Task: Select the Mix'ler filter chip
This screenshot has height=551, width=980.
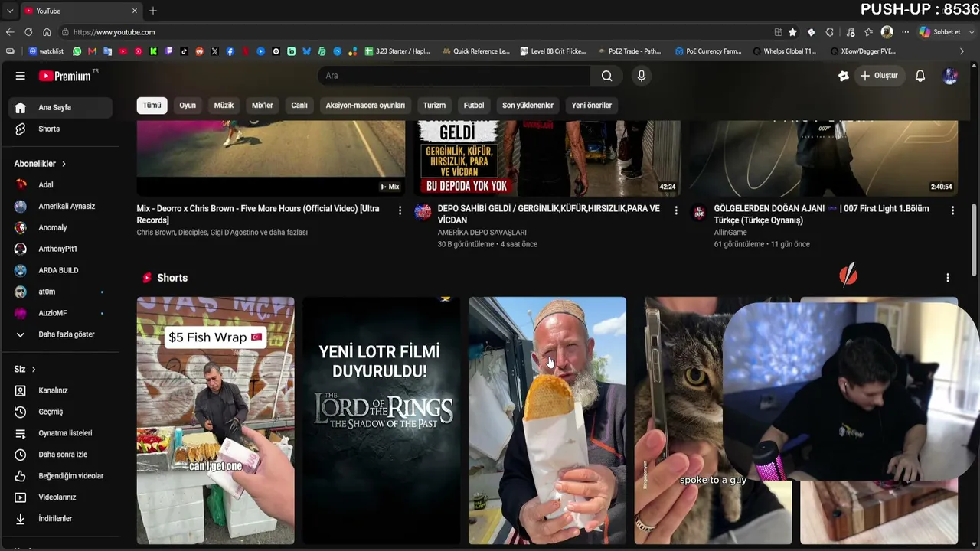Action: 263,106
